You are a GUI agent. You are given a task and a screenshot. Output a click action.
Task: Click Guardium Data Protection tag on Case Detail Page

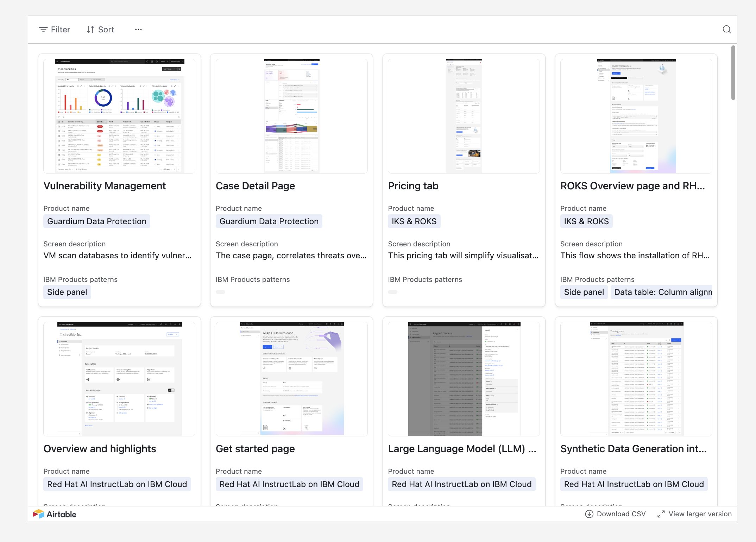pos(269,221)
